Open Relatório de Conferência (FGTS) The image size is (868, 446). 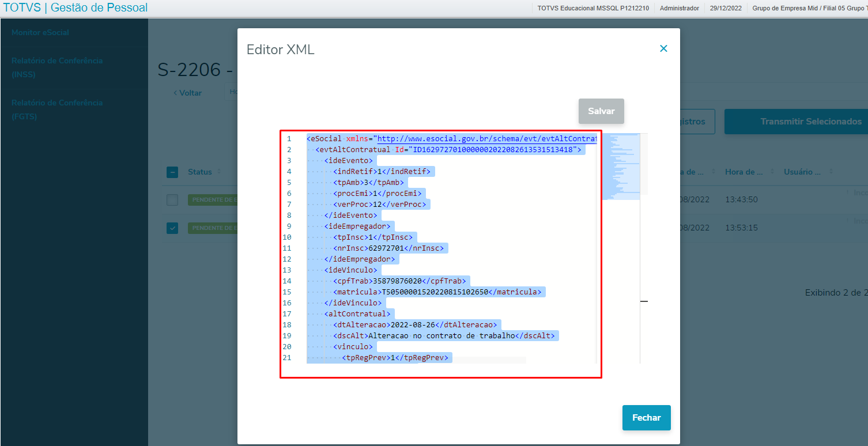pos(57,109)
